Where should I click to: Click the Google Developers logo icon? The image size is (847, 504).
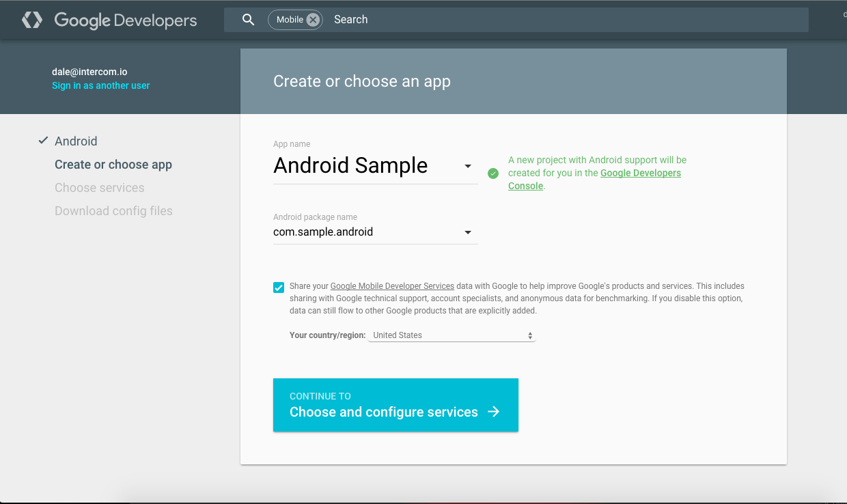[x=32, y=20]
